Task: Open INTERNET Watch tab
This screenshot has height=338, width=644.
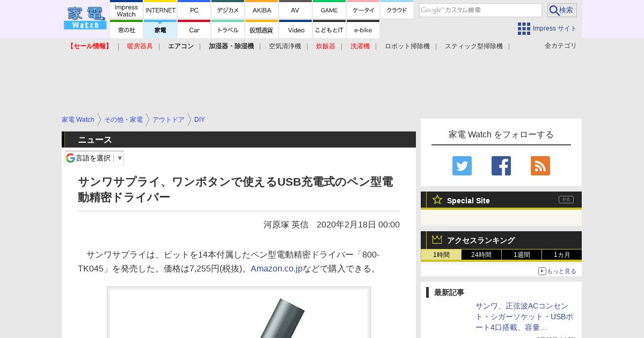Action: (160, 10)
